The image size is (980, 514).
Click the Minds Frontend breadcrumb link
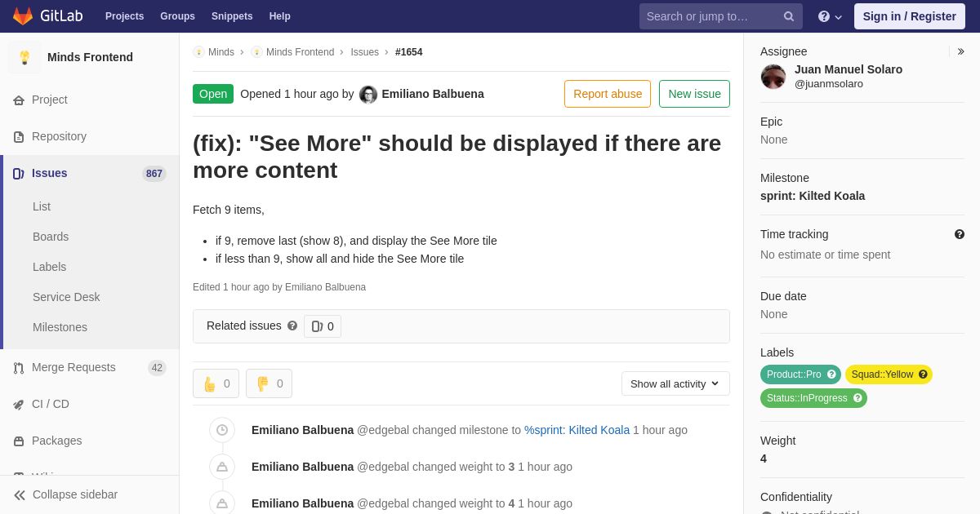click(300, 52)
